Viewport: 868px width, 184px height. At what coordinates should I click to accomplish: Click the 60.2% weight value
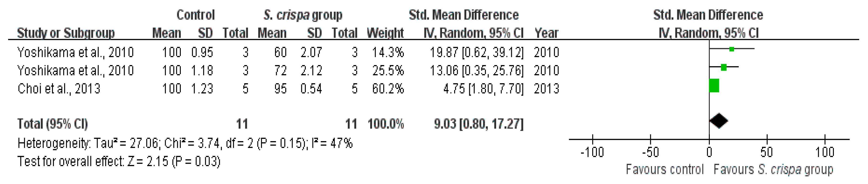tap(388, 89)
